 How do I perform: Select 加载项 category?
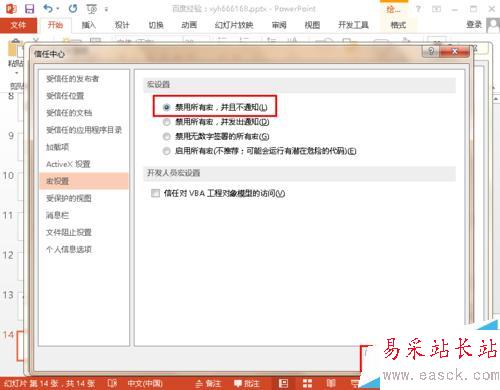[x=57, y=147]
